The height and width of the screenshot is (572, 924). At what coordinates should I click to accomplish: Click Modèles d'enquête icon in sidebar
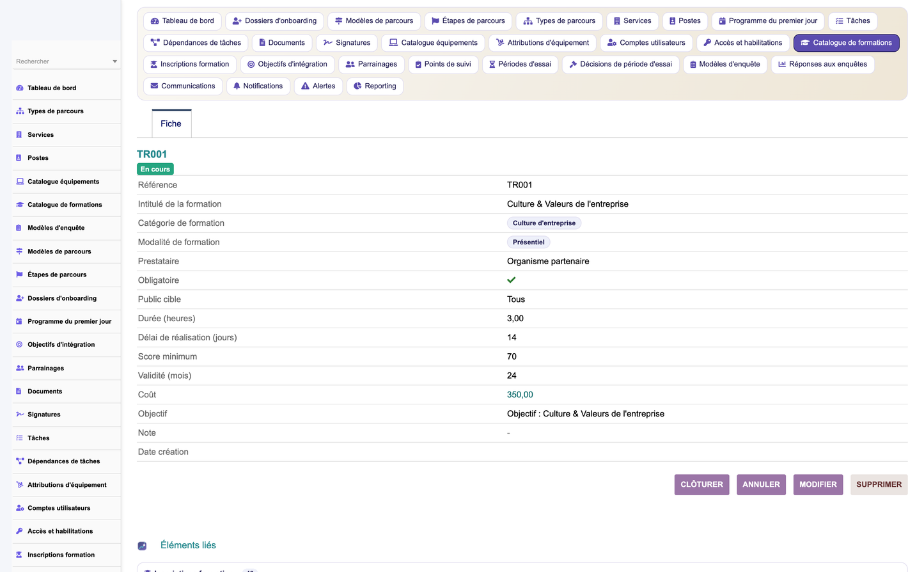tap(19, 228)
